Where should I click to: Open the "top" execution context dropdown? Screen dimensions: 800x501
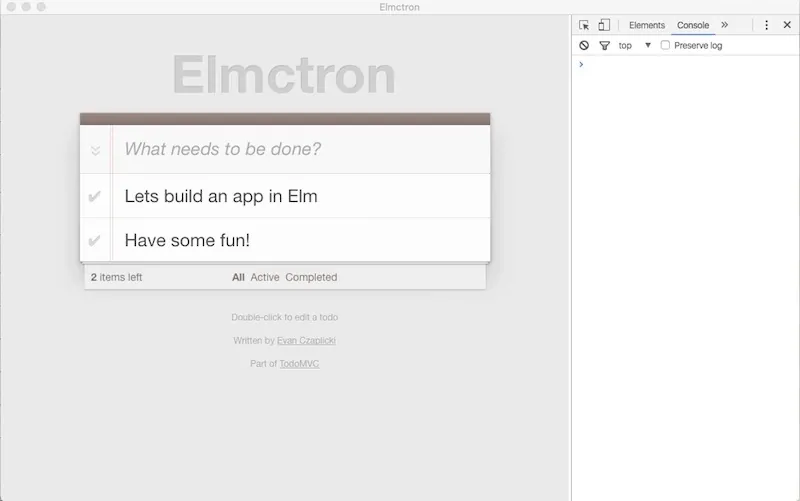(x=634, y=46)
